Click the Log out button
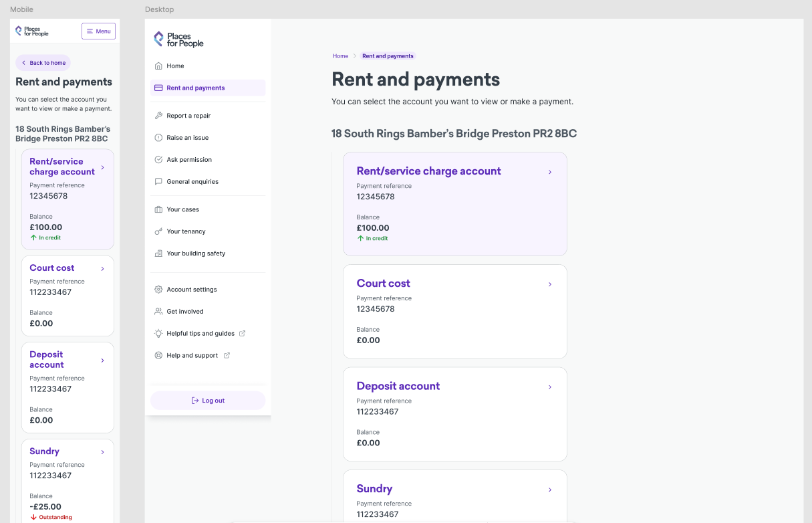The width and height of the screenshot is (812, 523). (x=208, y=401)
